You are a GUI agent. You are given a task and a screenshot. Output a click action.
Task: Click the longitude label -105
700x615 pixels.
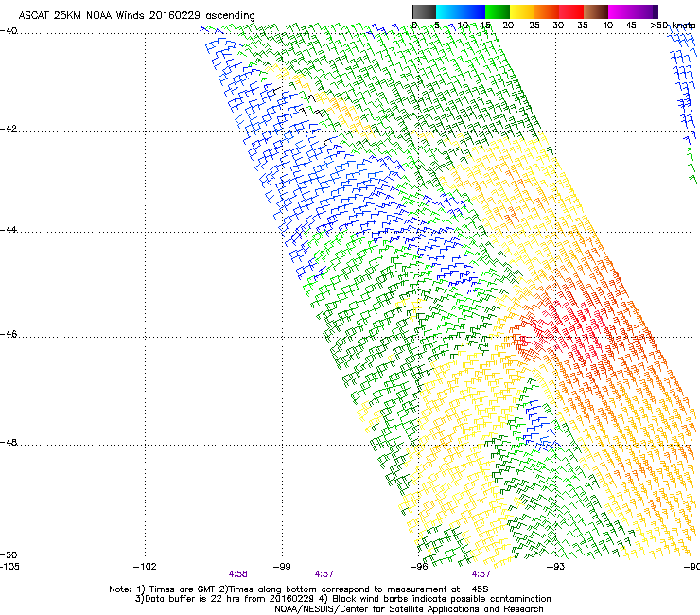[9, 567]
